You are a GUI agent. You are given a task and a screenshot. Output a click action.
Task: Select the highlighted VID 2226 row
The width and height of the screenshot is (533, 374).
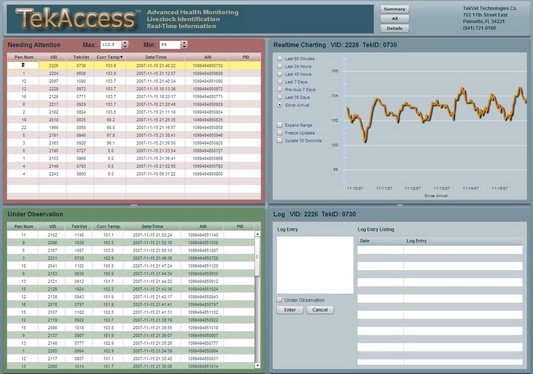coord(134,66)
